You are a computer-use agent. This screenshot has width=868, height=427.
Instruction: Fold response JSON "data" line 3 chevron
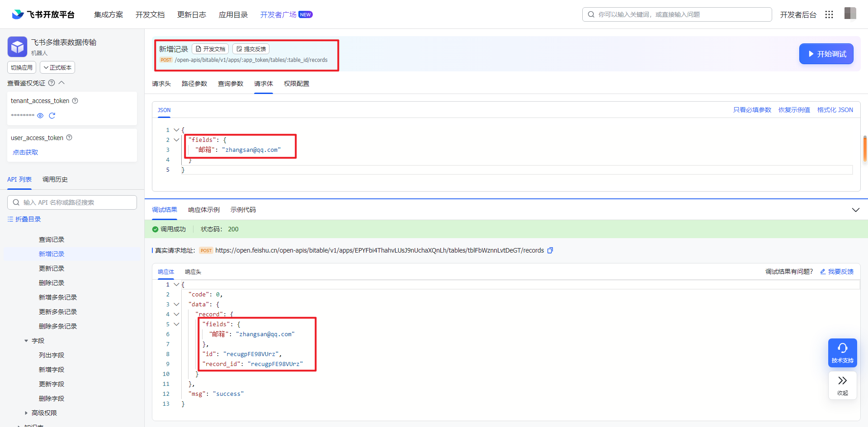(x=176, y=304)
